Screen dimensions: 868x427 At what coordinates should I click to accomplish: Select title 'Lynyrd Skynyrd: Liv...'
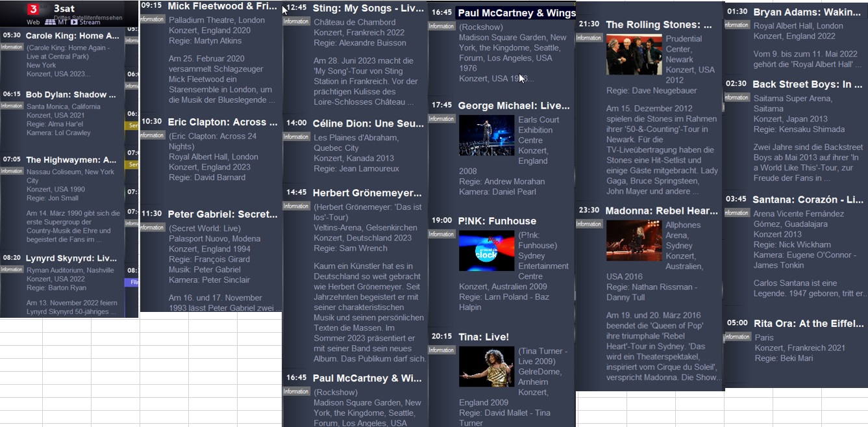(71, 259)
